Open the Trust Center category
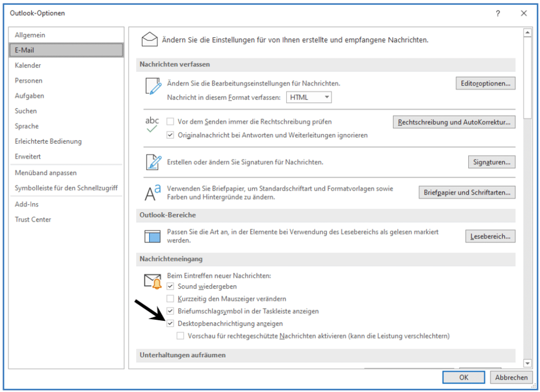 66,219
